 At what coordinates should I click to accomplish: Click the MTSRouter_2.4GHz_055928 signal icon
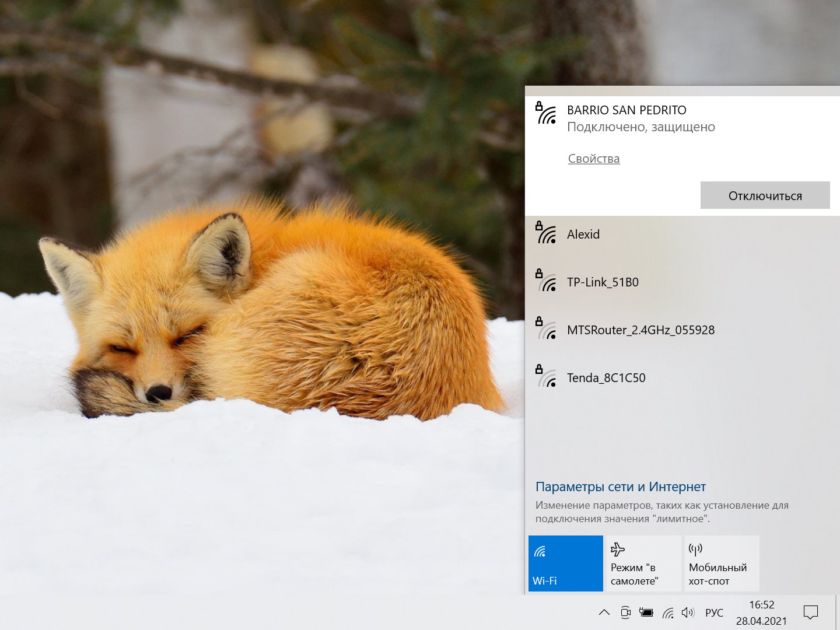(x=546, y=328)
